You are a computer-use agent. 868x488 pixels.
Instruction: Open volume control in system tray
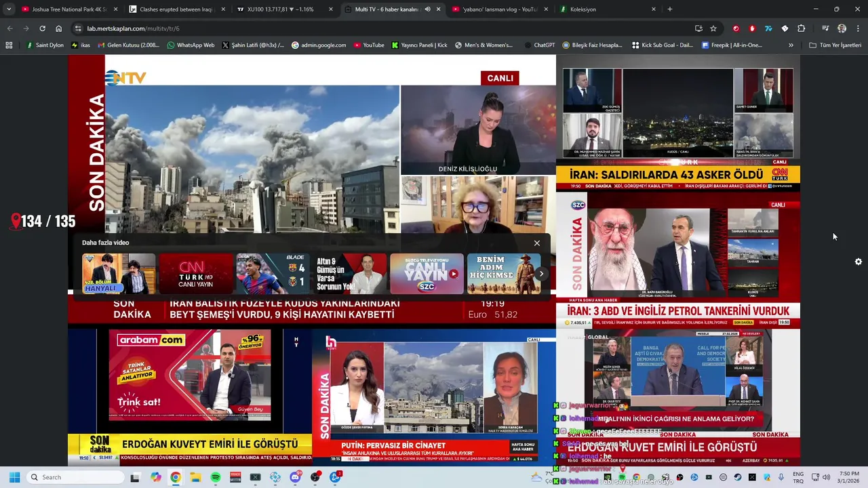[x=827, y=477]
